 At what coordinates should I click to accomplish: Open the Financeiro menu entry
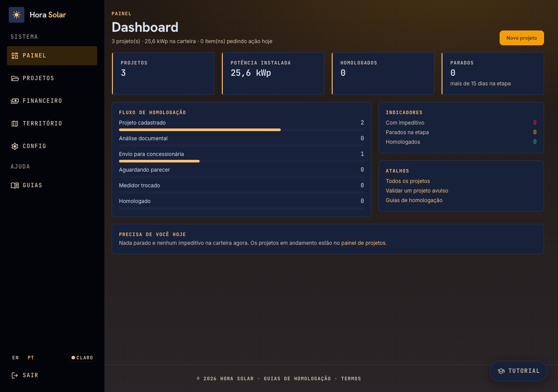click(x=52, y=101)
